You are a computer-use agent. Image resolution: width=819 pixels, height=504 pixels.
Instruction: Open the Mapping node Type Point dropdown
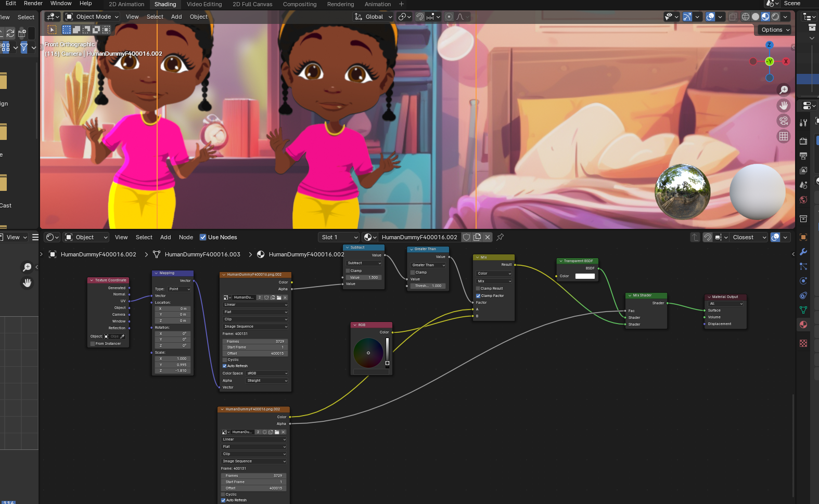(179, 289)
